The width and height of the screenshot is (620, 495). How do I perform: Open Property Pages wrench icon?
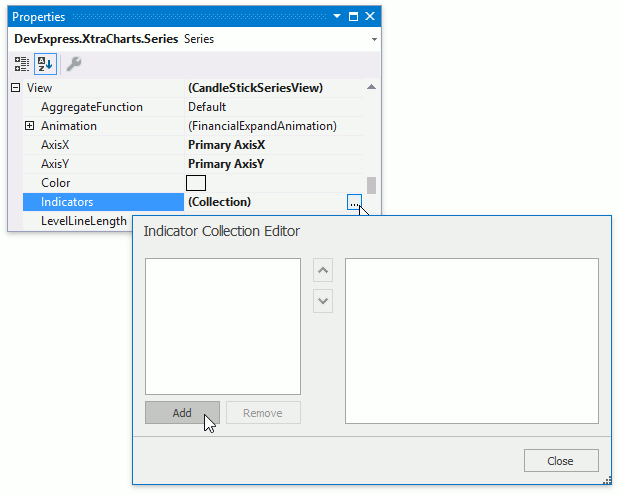tap(74, 64)
